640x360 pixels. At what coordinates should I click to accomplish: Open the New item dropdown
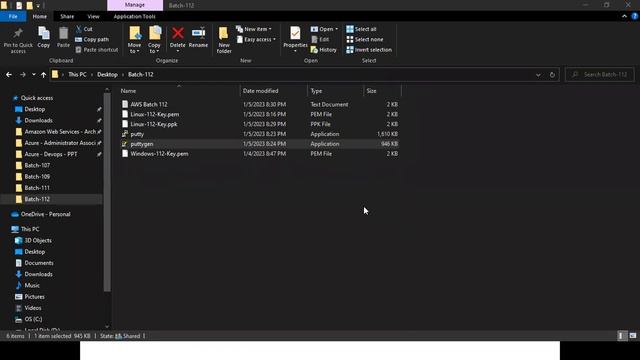253,29
